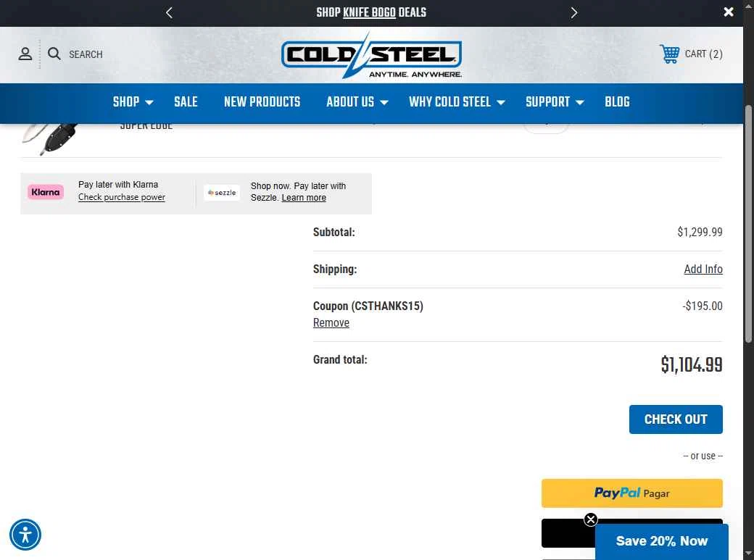Viewport: 754px width, 560px height.
Task: Go to next promo banner arrow
Action: pos(573,12)
